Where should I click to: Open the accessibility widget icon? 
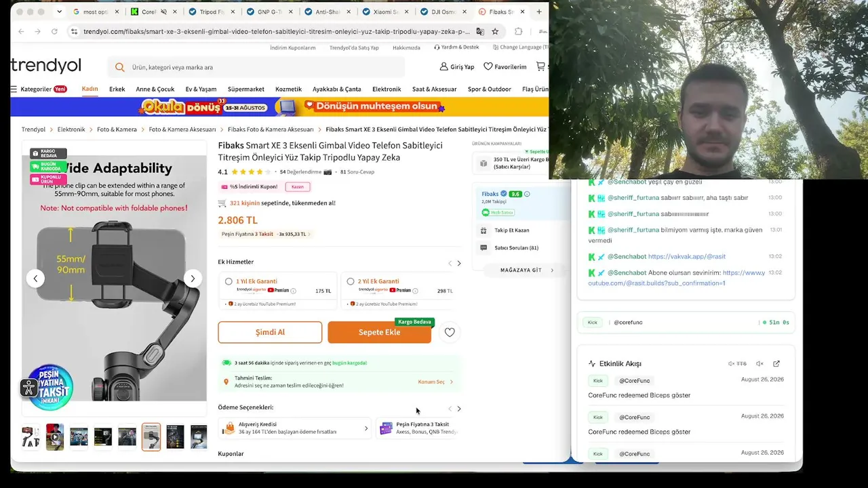point(28,388)
